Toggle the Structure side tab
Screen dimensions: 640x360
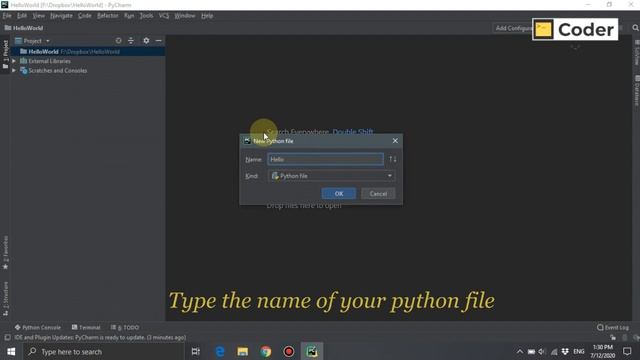tap(5, 299)
